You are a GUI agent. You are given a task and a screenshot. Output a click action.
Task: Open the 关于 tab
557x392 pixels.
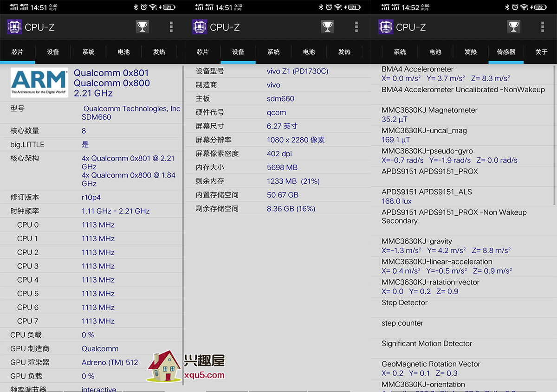point(541,52)
